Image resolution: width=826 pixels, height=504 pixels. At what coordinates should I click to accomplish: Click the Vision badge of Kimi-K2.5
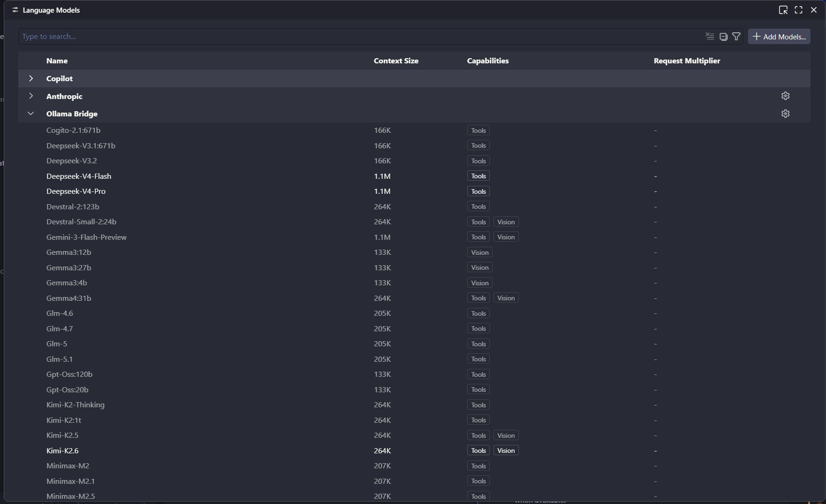[x=506, y=435]
